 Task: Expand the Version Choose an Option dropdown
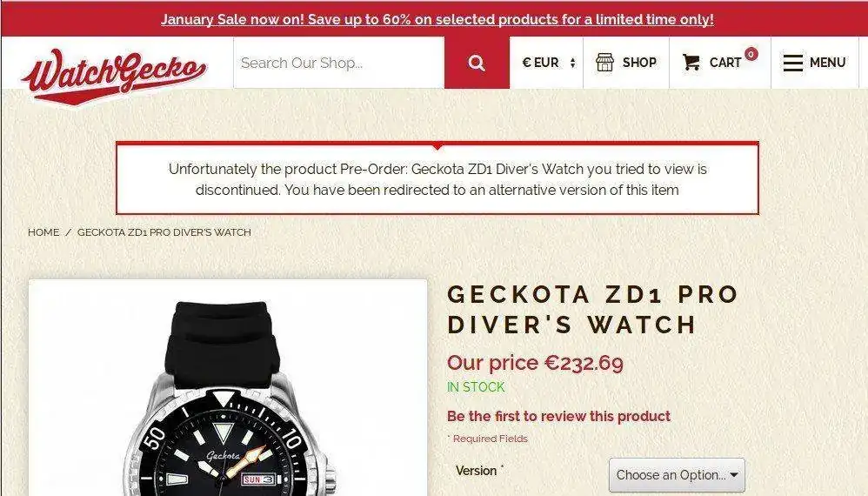coord(677,475)
